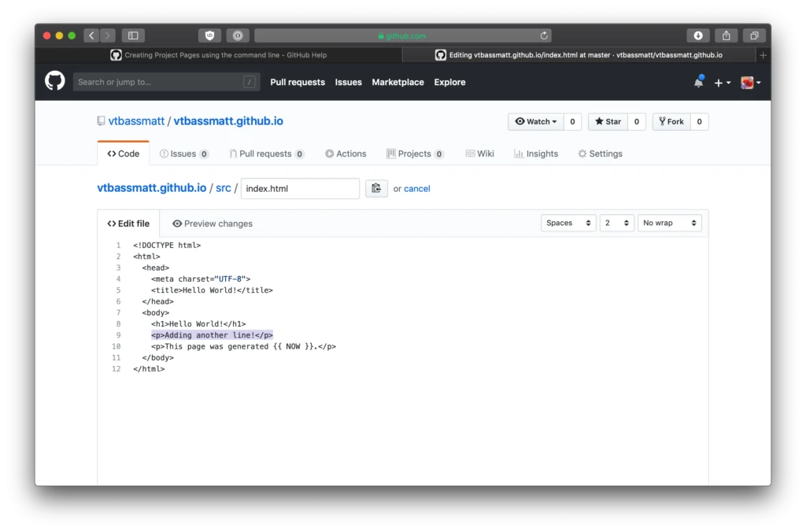Open user avatar profile menu
Viewport: 806px width, 532px height.
pos(750,83)
